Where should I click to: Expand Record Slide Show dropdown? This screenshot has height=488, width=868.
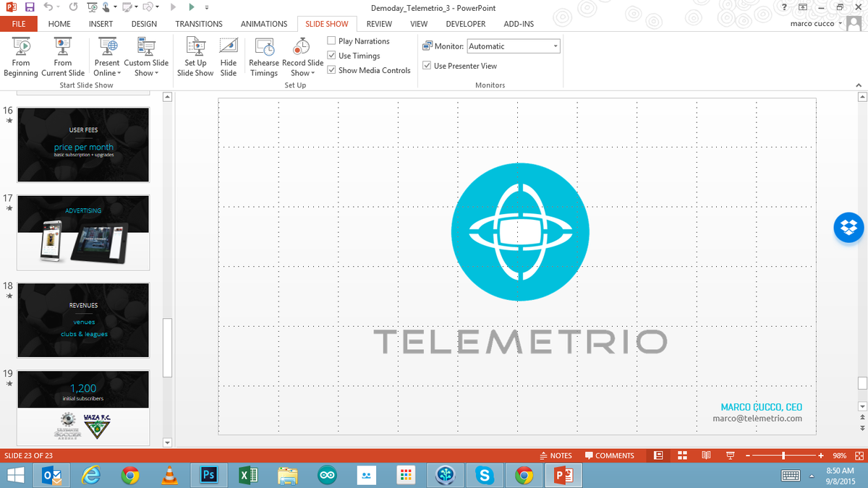point(313,73)
